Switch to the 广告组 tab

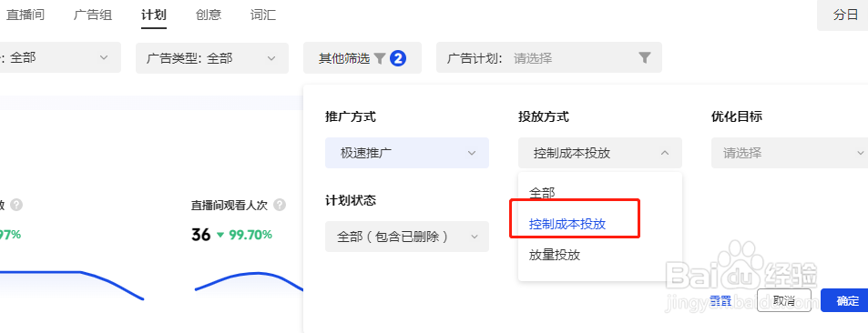[93, 15]
